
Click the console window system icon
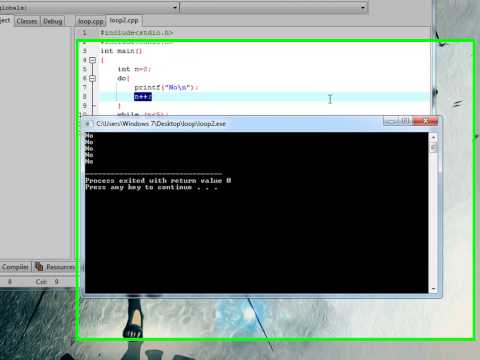coord(88,124)
